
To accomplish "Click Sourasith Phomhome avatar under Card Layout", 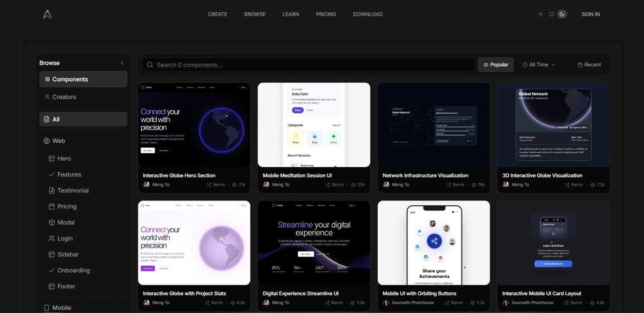I will pos(506,303).
